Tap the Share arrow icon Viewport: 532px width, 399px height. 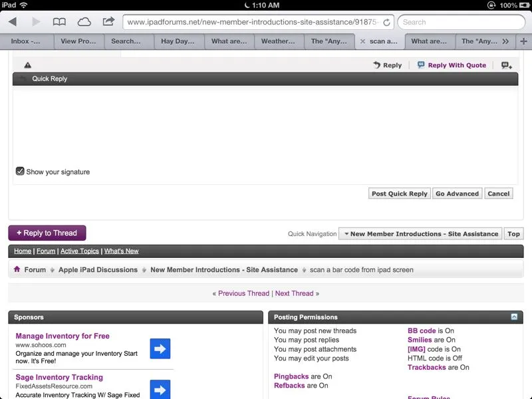tap(108, 22)
